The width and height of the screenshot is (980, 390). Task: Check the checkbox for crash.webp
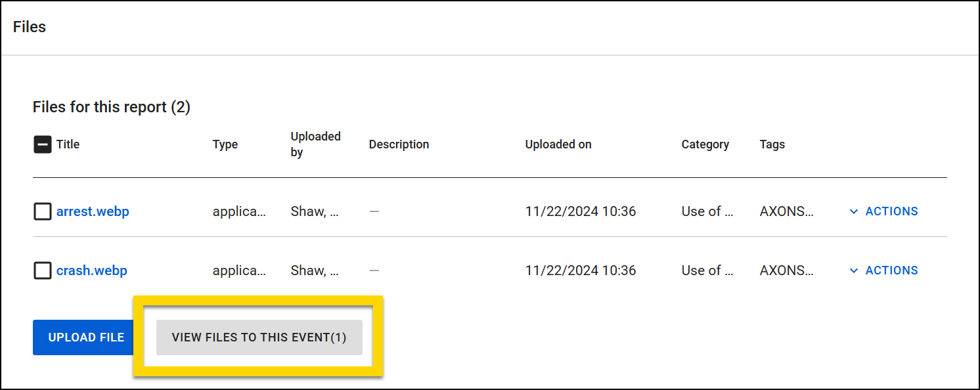click(x=42, y=270)
